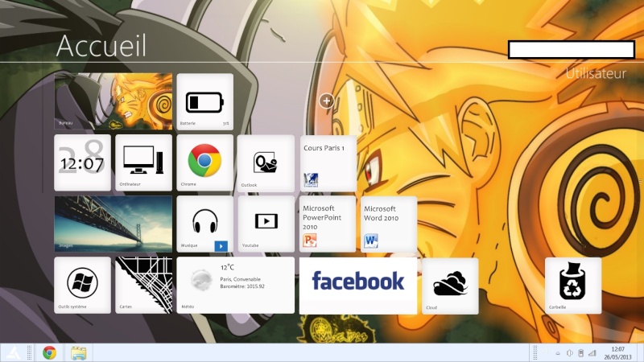Open the Musique headphones tile
This screenshot has width=644, height=362.
(x=205, y=224)
